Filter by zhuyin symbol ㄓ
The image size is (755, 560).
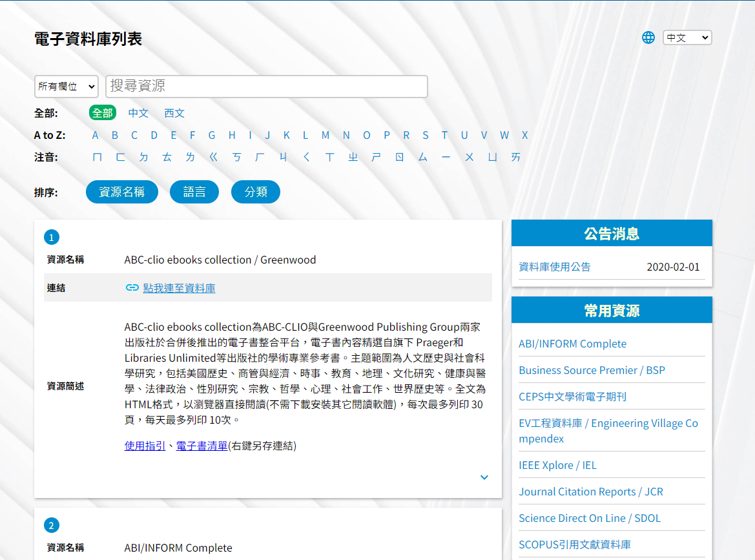tap(353, 157)
